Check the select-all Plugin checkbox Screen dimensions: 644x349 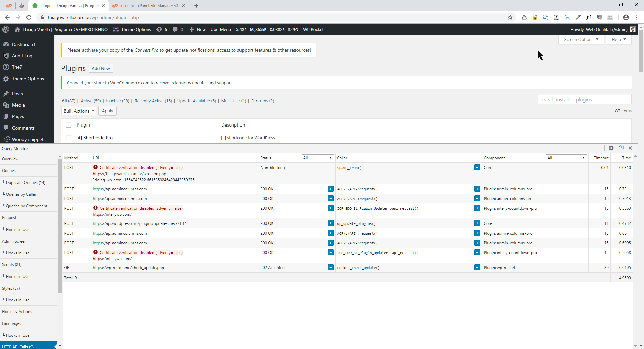point(69,125)
